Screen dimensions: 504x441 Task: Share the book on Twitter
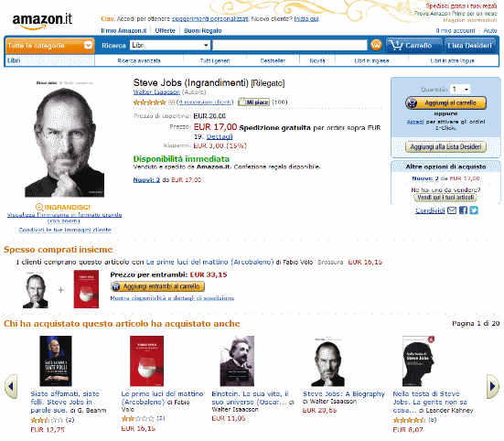(x=474, y=210)
